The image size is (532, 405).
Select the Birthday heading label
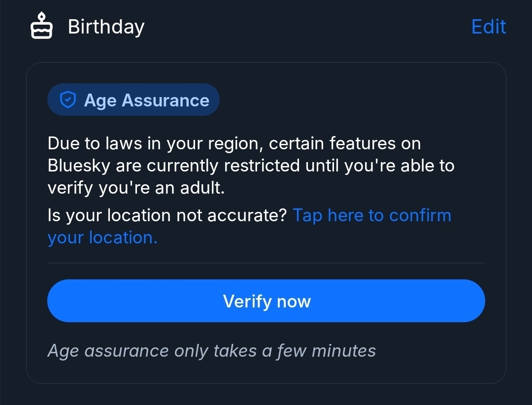coord(106,27)
